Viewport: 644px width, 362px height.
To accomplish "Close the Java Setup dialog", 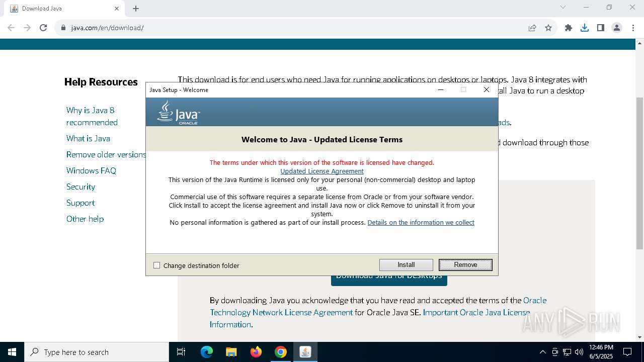I will (486, 89).
